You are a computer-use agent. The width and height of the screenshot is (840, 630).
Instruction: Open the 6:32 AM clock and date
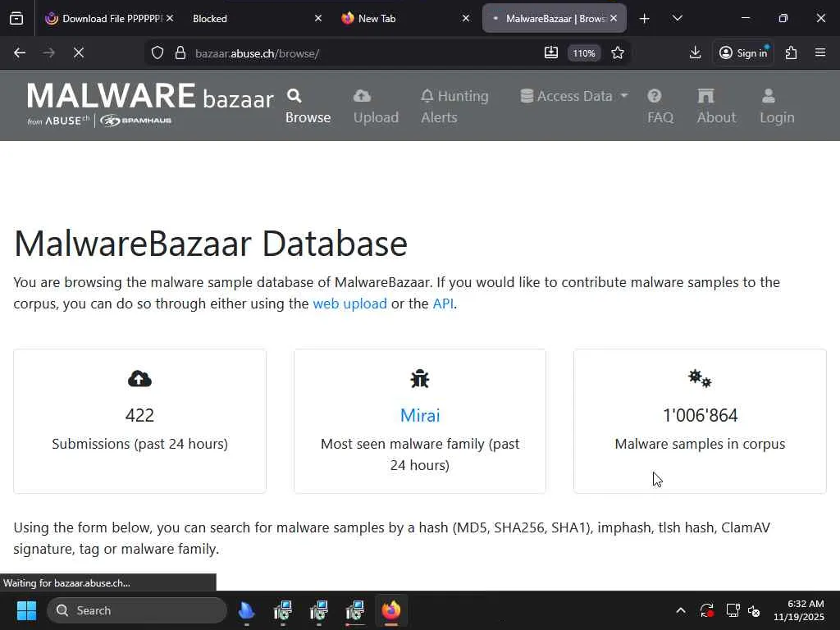point(799,610)
